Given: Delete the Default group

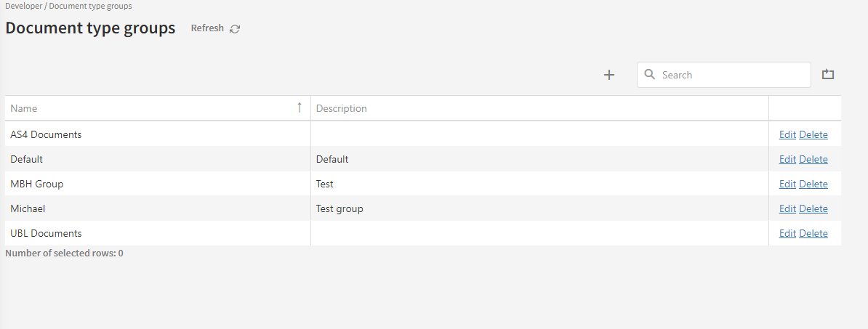Looking at the screenshot, I should pos(813,159).
